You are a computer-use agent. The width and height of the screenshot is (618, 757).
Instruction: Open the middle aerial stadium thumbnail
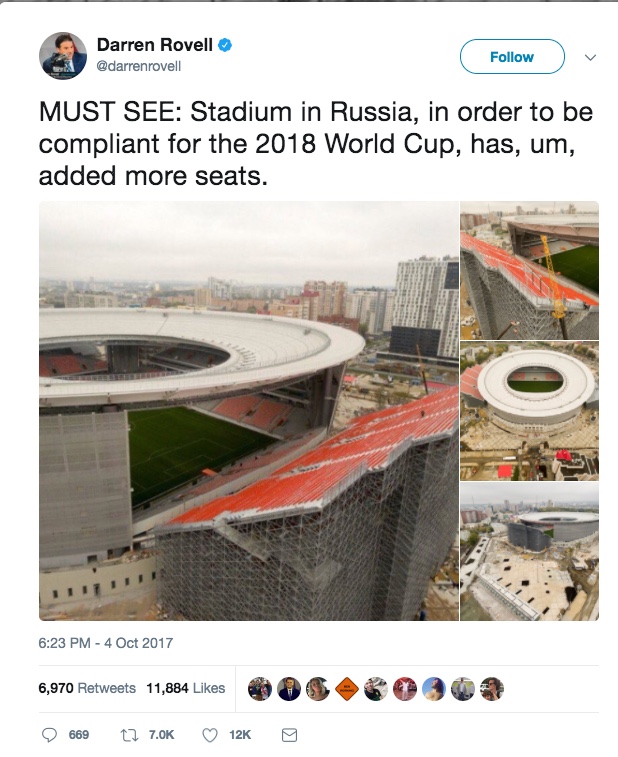click(x=529, y=410)
